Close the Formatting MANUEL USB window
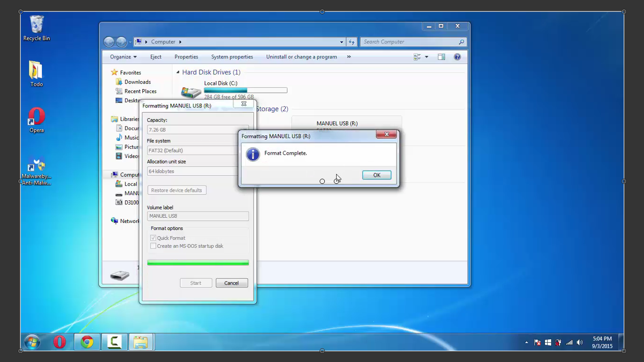Image resolution: width=644 pixels, height=362 pixels. tap(244, 103)
